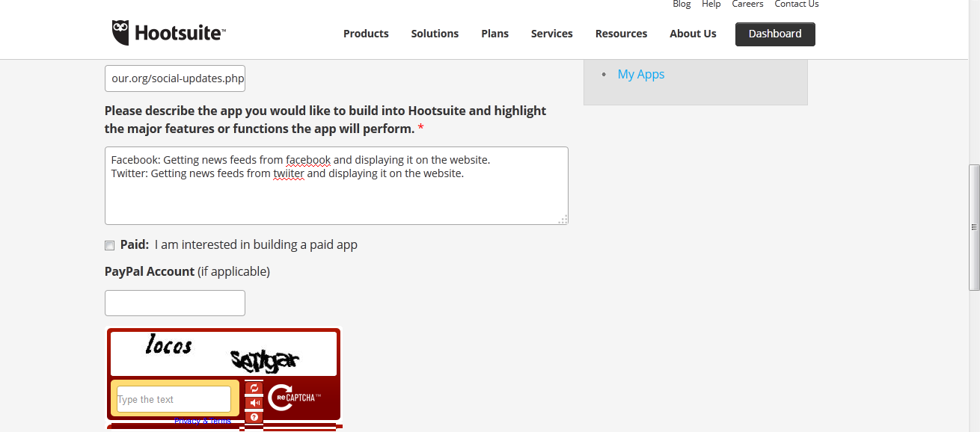Click the CAPTCHA 'Type the text' field
Viewport: 980px width, 432px height.
pyautogui.click(x=174, y=399)
